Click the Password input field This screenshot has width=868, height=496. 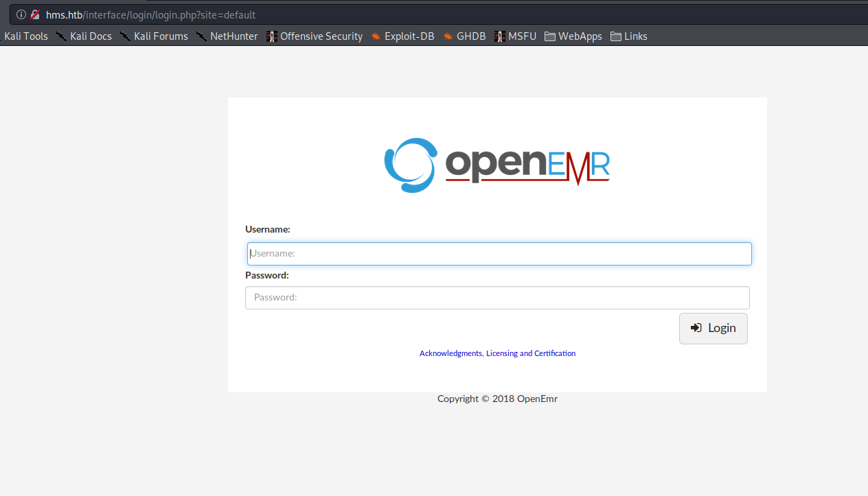497,297
